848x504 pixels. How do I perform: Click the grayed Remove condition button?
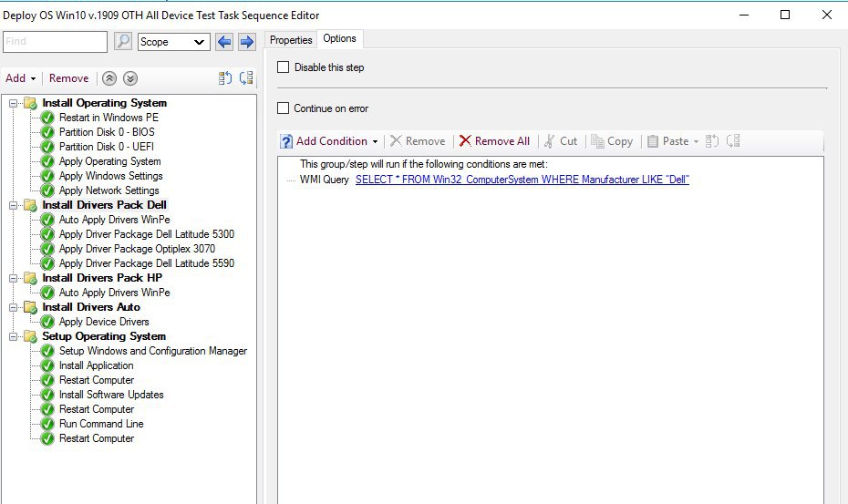point(418,141)
